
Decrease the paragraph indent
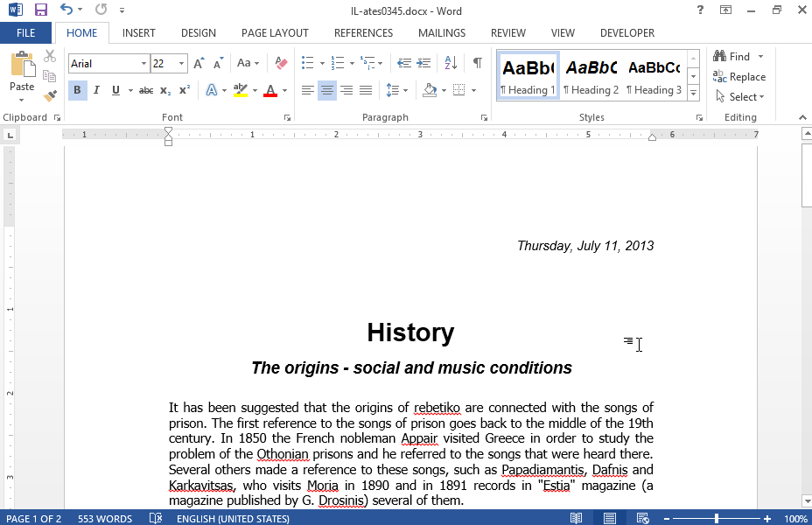click(x=404, y=63)
